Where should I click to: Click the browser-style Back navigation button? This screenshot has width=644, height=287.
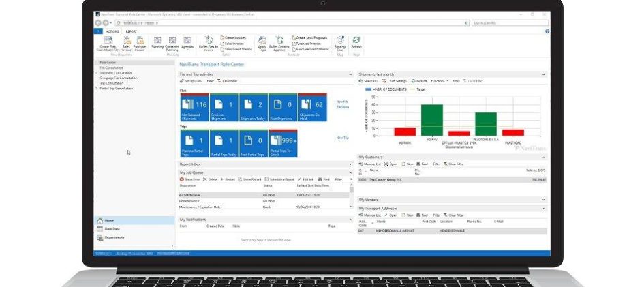tap(98, 23)
